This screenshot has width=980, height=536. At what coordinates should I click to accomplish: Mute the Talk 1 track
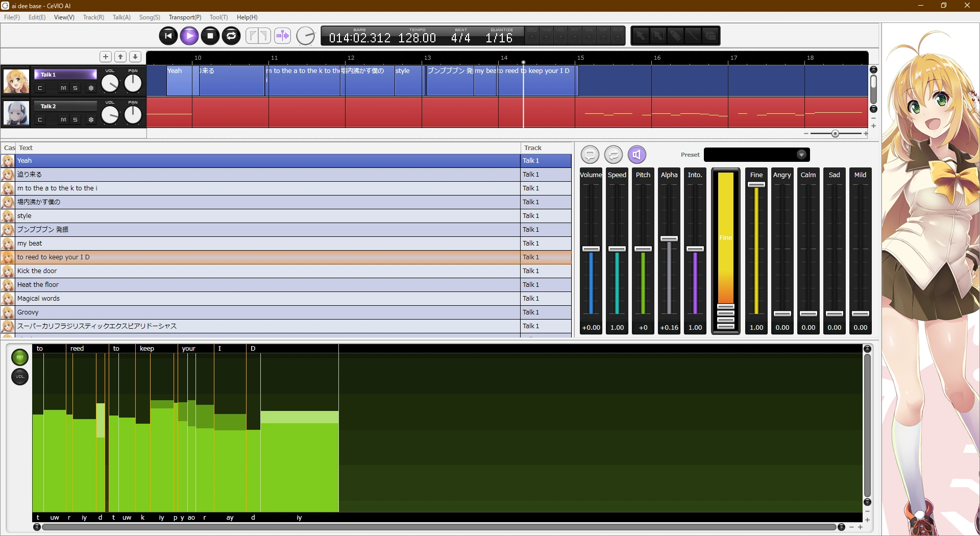pos(63,88)
